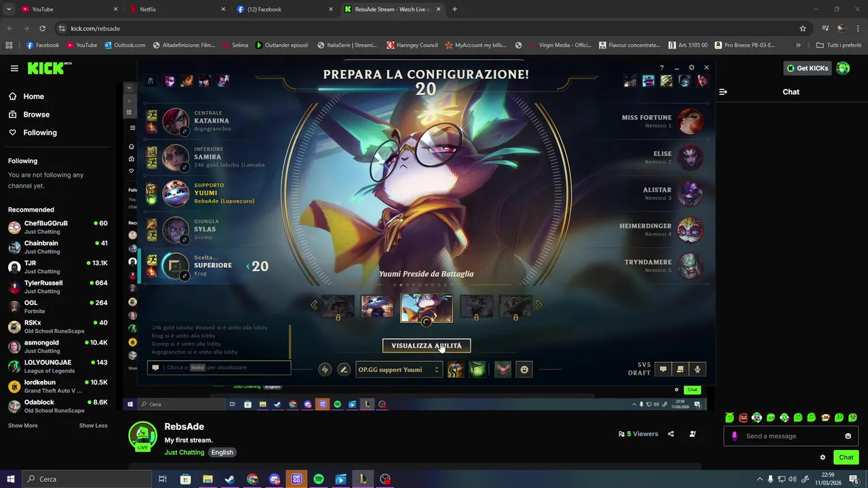Show hidden Windows tray icons
The height and width of the screenshot is (488, 868).
pos(759,479)
